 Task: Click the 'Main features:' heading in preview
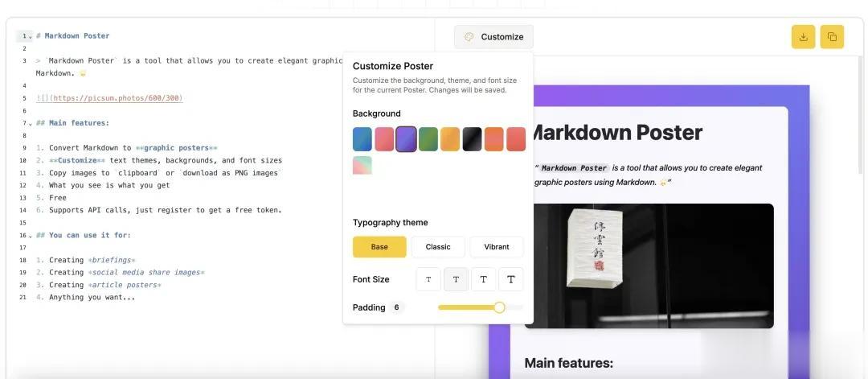tap(568, 364)
